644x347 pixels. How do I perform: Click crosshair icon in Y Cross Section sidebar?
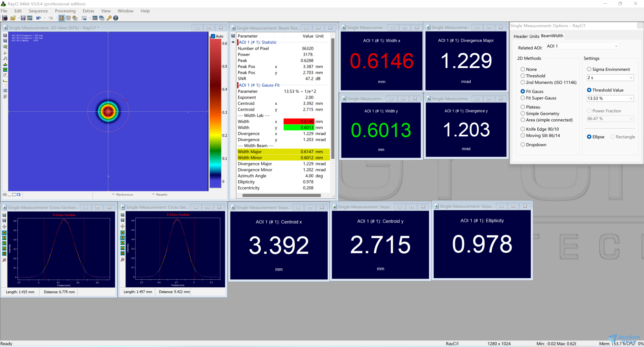point(122,226)
